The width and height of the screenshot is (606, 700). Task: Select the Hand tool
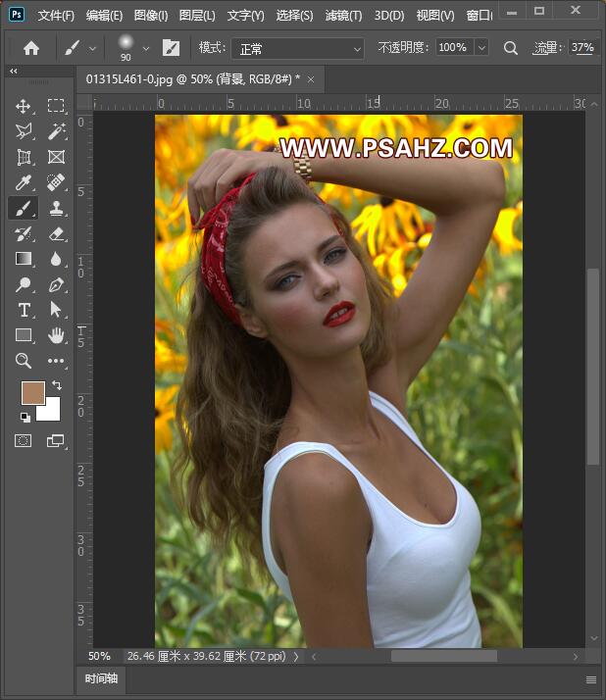[x=56, y=335]
